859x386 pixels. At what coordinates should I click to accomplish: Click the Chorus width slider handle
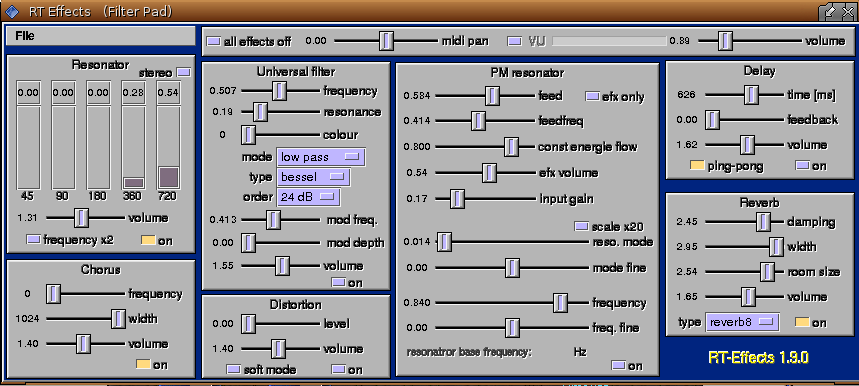tap(118, 318)
